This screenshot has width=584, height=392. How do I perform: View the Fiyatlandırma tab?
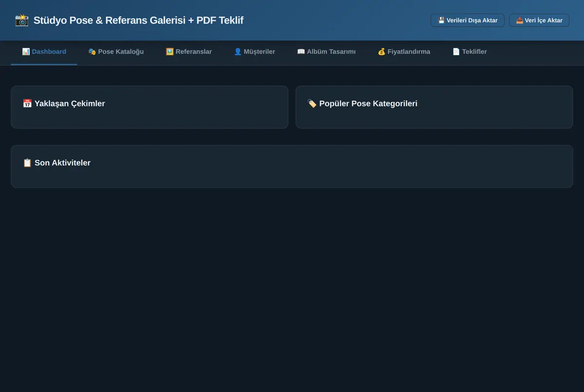point(404,52)
